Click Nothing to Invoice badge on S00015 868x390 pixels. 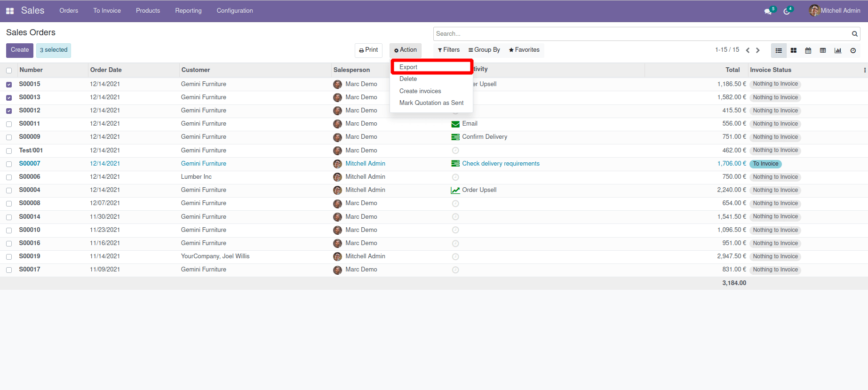click(775, 84)
